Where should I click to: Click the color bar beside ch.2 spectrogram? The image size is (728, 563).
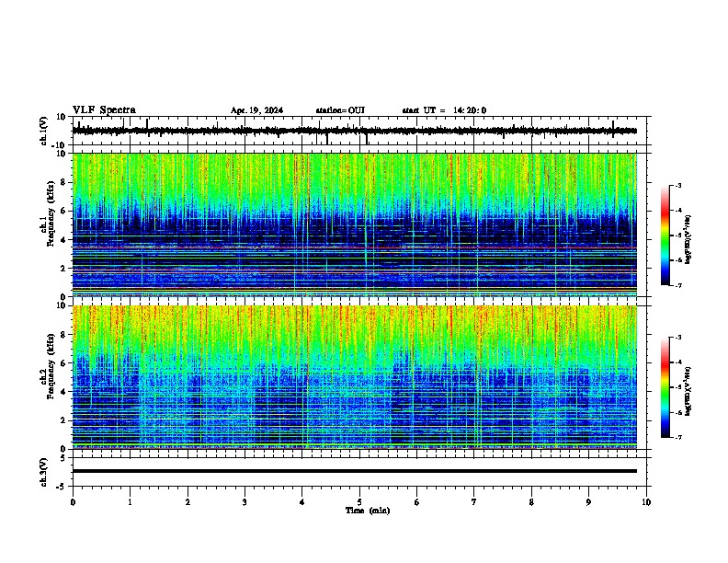tap(665, 387)
